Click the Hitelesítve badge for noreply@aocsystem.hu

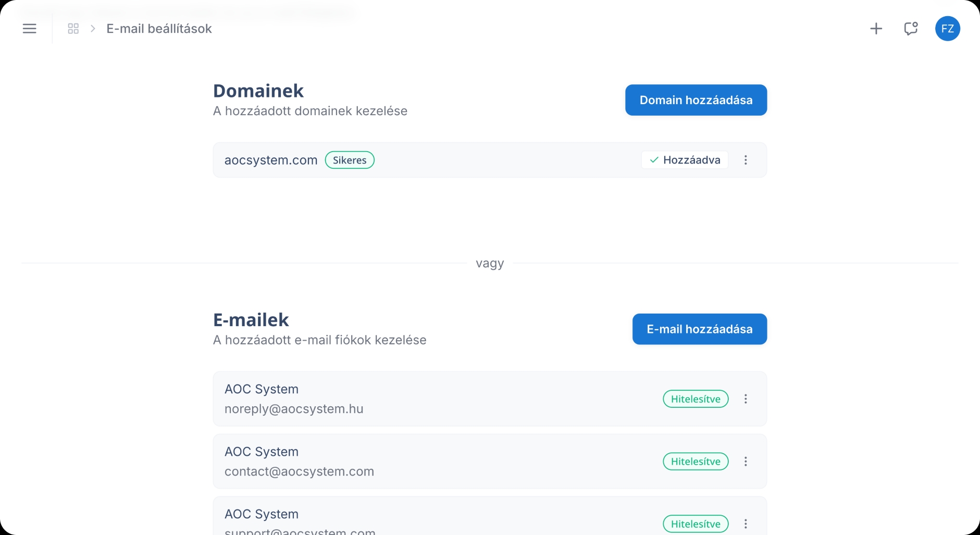click(696, 399)
